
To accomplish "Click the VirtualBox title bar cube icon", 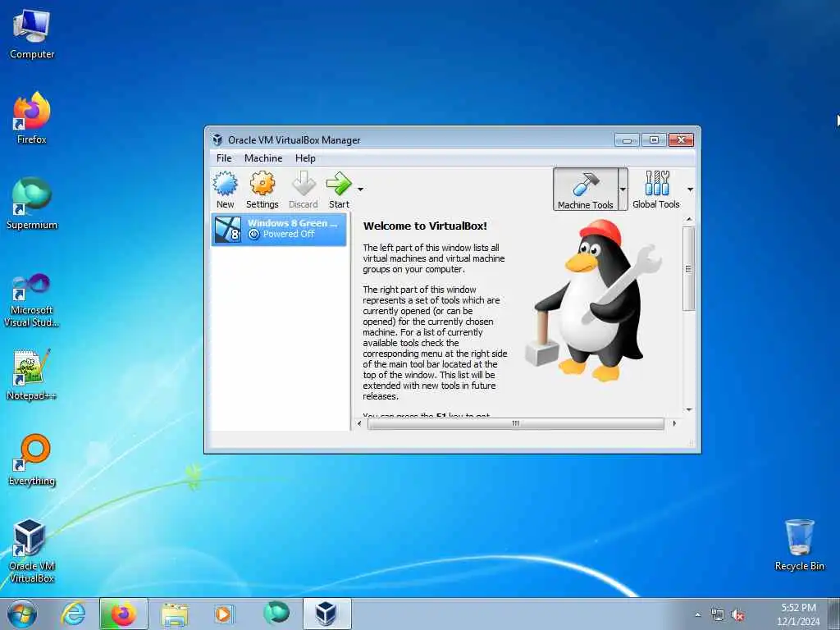I will pos(217,139).
